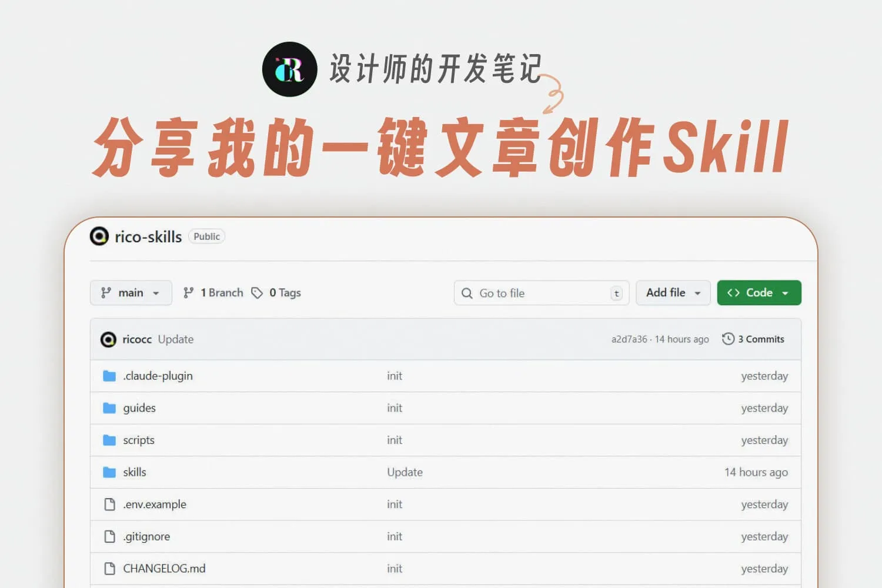
Task: Open the Add file dropdown
Action: pyautogui.click(x=673, y=292)
